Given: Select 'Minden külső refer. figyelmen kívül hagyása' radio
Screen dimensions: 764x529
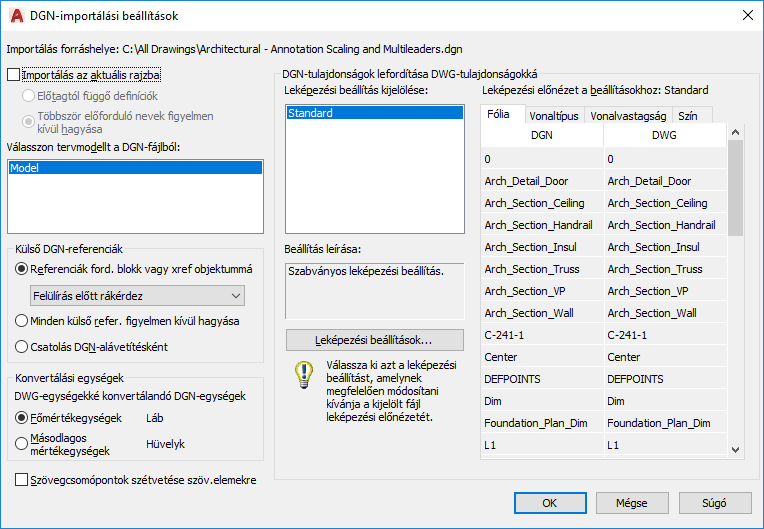Looking at the screenshot, I should (x=21, y=321).
